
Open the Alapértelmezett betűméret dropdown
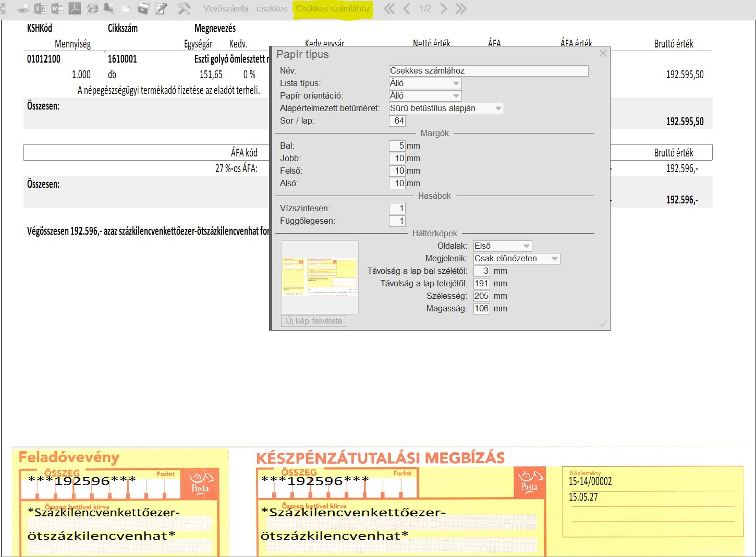[x=446, y=108]
